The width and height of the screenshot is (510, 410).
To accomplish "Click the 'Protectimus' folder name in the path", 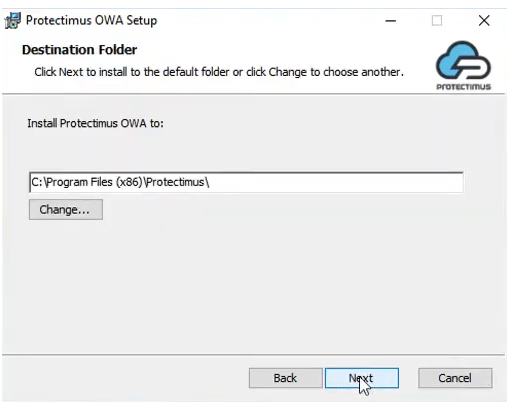I will pos(176,182).
